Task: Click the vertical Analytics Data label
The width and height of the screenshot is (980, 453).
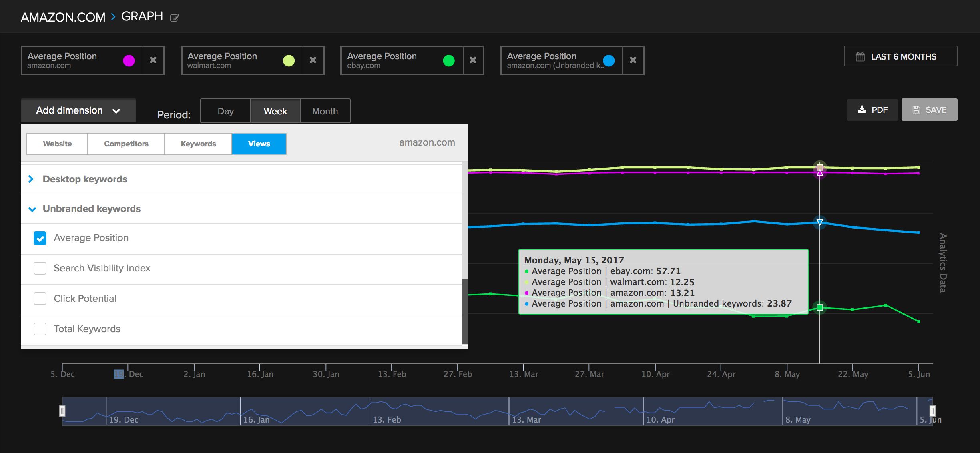Action: tap(943, 263)
